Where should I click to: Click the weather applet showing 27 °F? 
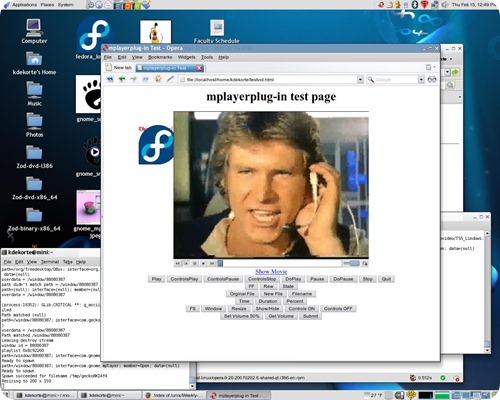point(373,395)
